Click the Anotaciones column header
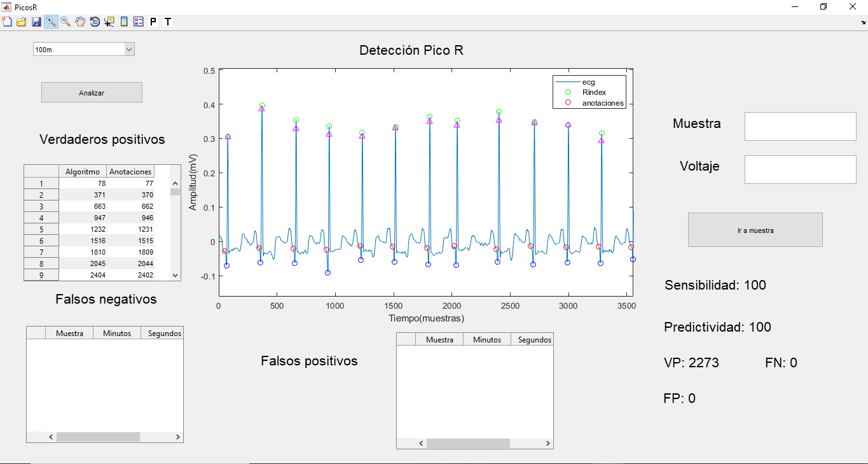868x464 pixels. tap(130, 171)
